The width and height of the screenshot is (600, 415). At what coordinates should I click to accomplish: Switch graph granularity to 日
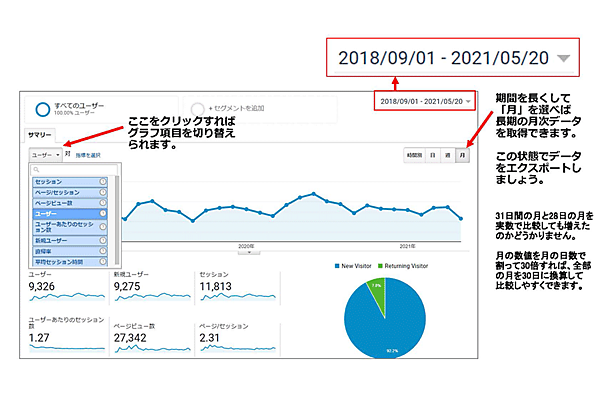tap(432, 155)
